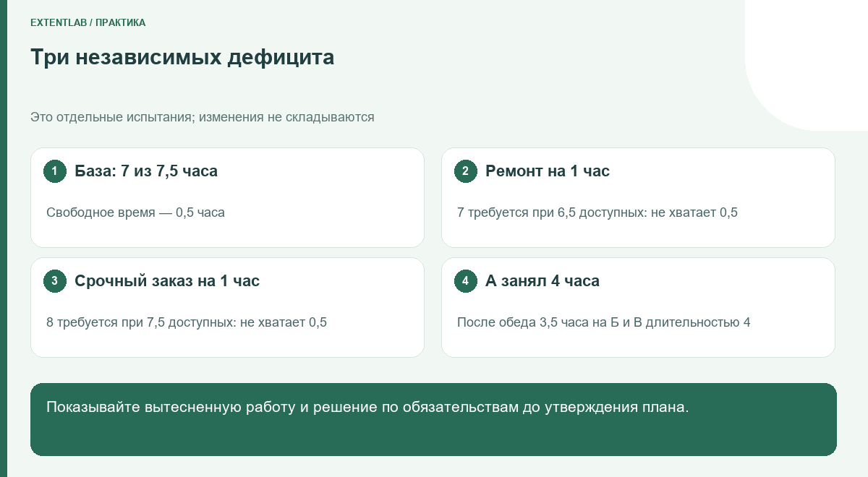Screen dimensions: 868x477
Task: Select the heading "Три независимых дефицита"
Action: coord(182,57)
